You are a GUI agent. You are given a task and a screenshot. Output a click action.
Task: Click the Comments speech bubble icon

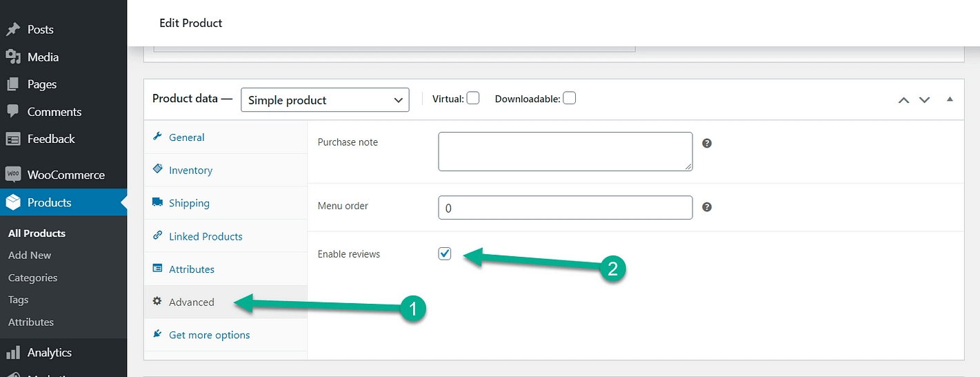pyautogui.click(x=13, y=112)
